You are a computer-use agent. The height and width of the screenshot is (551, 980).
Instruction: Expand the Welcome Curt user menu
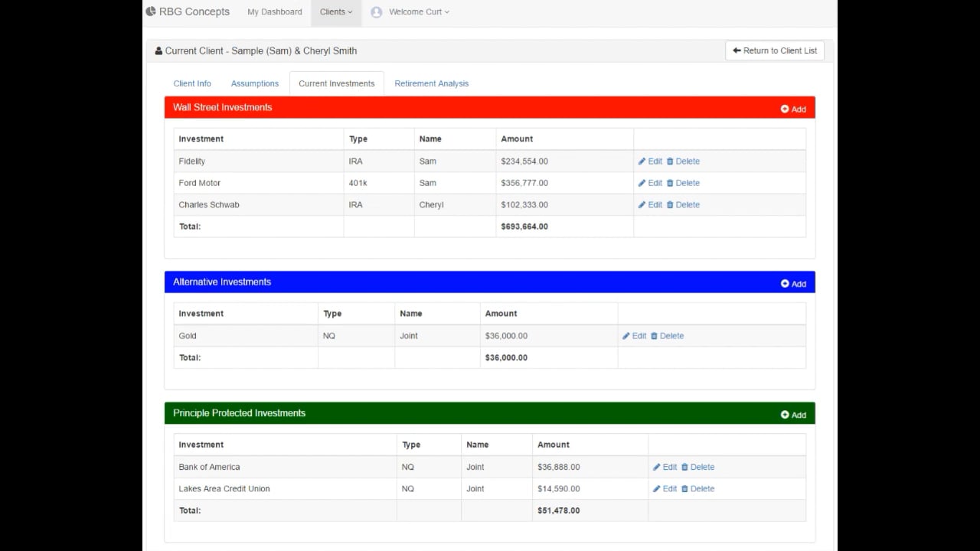coord(419,12)
